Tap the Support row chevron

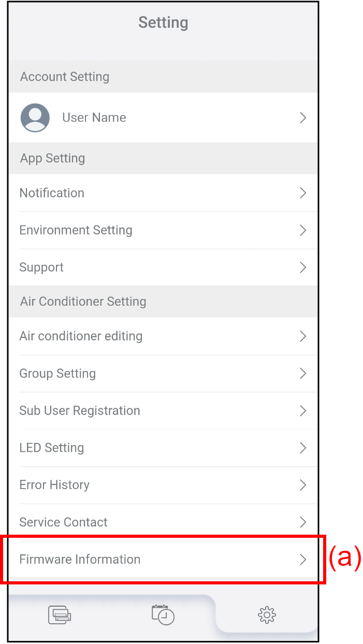(303, 267)
